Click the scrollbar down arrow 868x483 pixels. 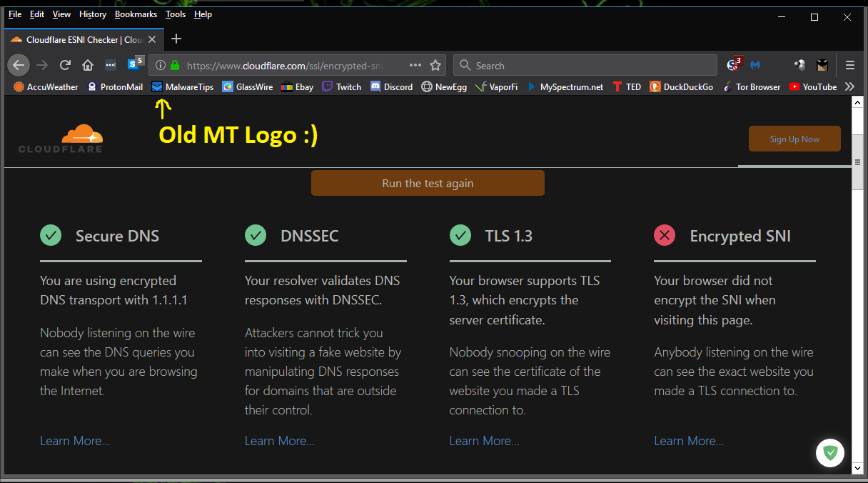(x=857, y=468)
